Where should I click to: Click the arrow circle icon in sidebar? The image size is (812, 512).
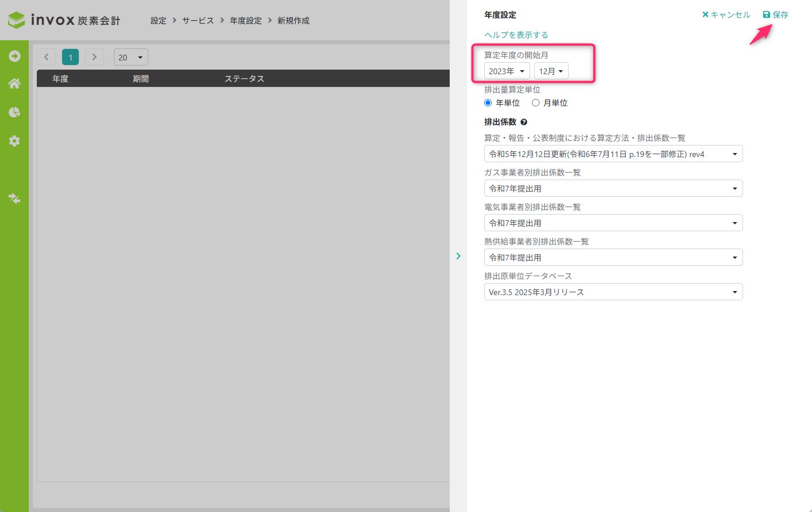[14, 56]
